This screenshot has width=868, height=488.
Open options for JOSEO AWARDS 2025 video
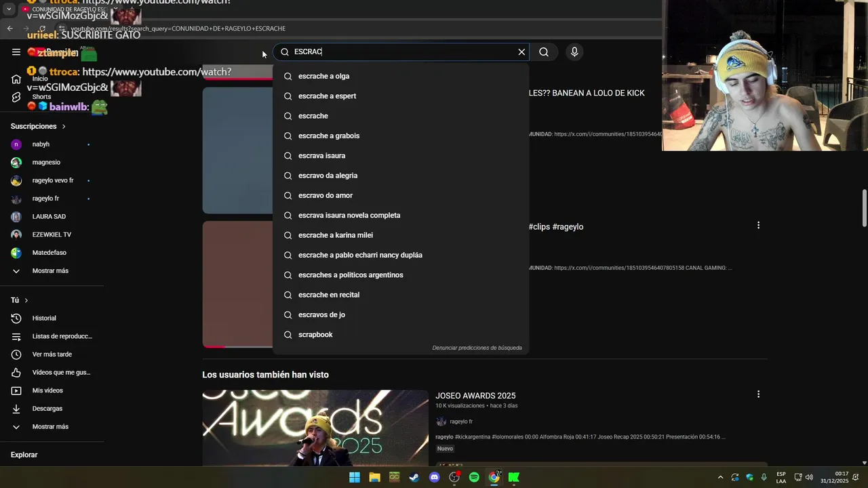tap(758, 394)
